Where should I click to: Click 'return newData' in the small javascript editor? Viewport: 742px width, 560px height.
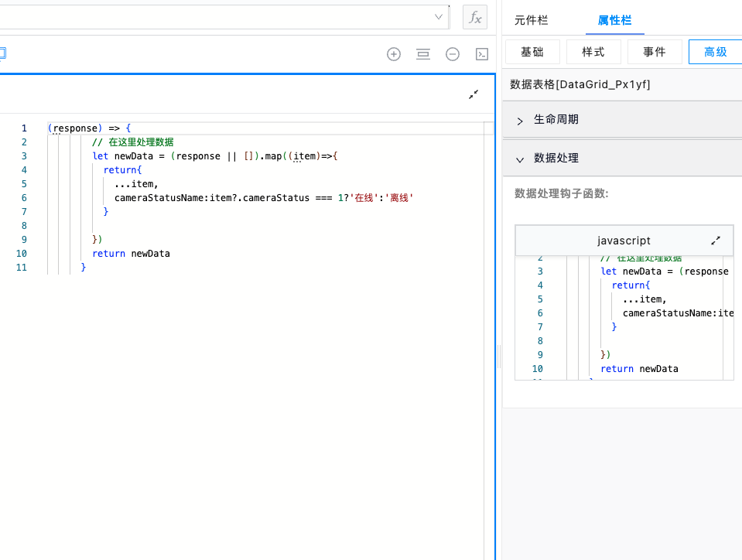pyautogui.click(x=639, y=369)
